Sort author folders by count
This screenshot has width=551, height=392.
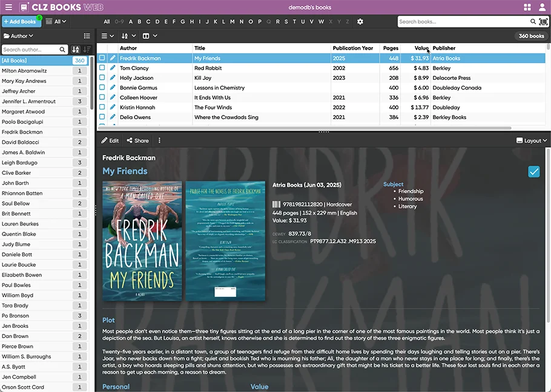click(x=87, y=50)
